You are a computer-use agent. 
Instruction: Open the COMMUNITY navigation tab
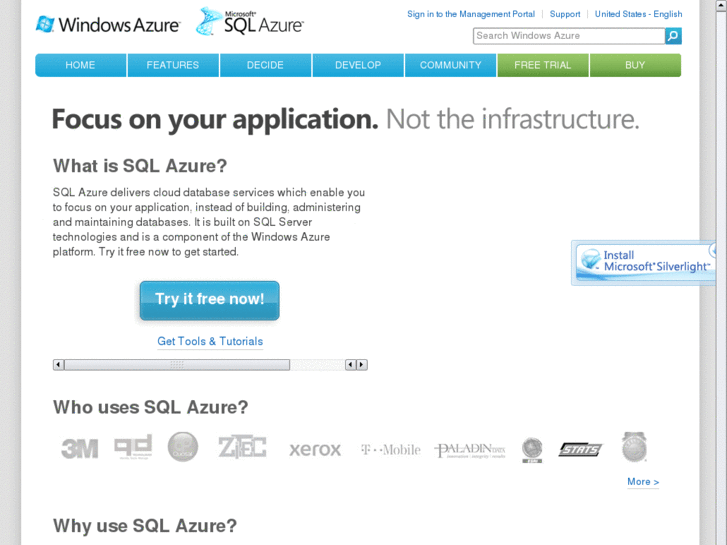click(x=450, y=65)
